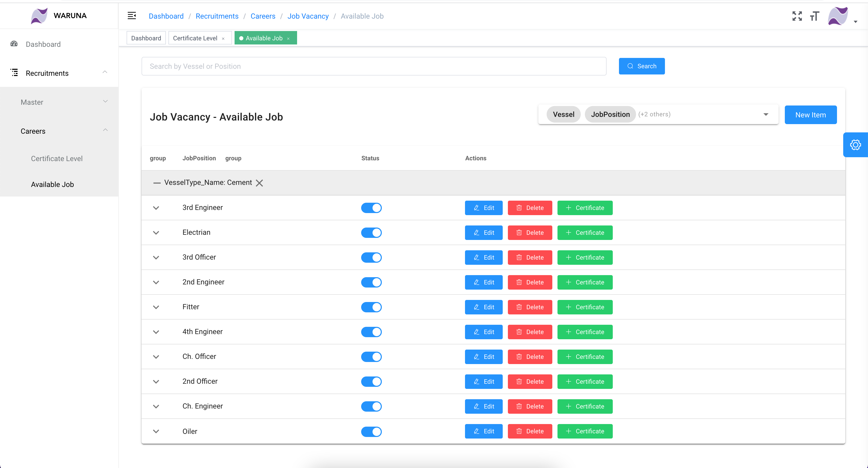The width and height of the screenshot is (868, 468).
Task: Collapse sidebar with the hamburger icon
Action: click(132, 16)
